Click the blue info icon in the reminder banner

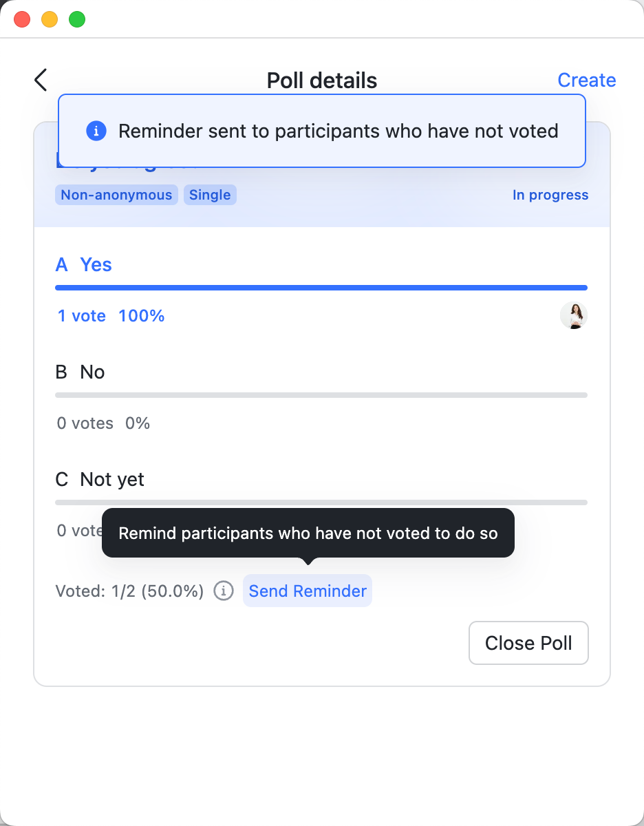tap(96, 131)
